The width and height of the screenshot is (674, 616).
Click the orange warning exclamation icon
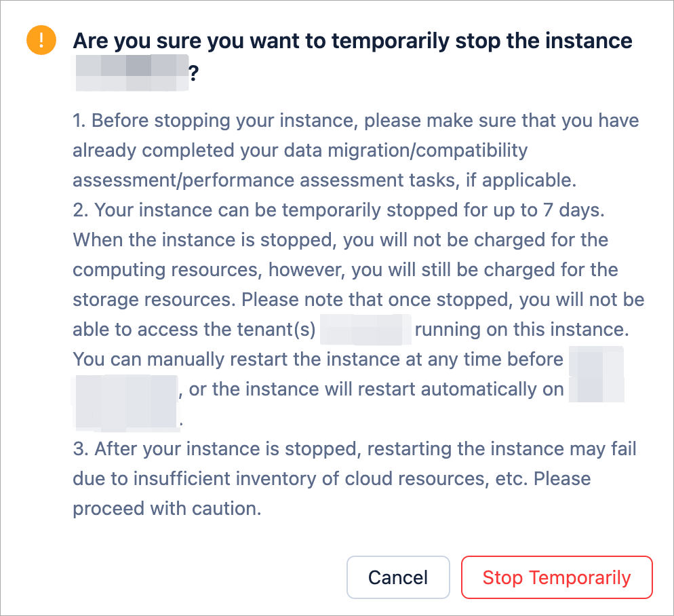(x=41, y=41)
